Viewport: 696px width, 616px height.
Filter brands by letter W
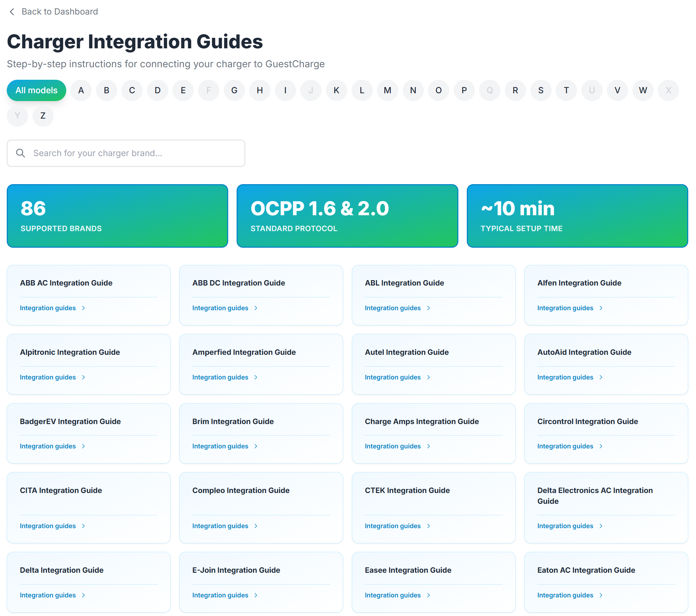(643, 90)
